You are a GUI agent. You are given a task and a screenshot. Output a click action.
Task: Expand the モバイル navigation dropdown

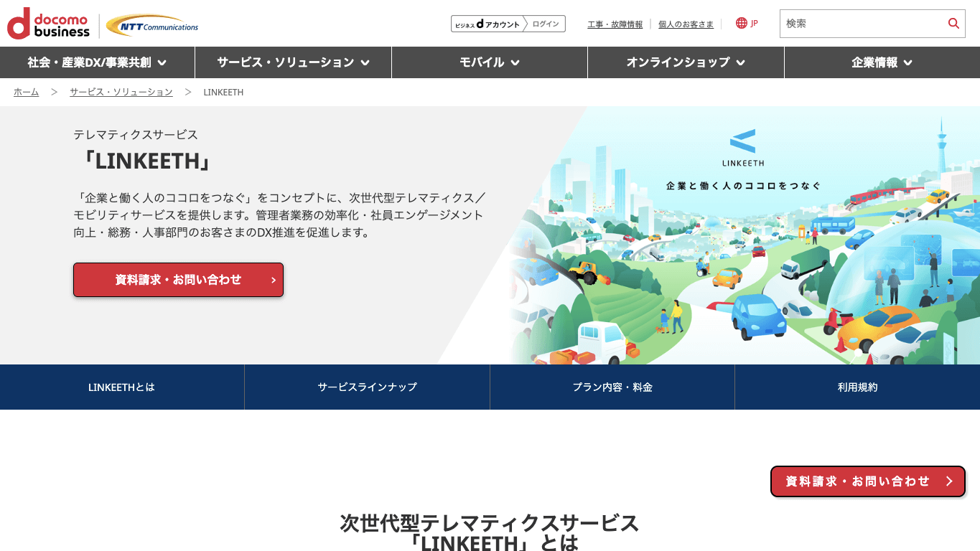pos(489,62)
